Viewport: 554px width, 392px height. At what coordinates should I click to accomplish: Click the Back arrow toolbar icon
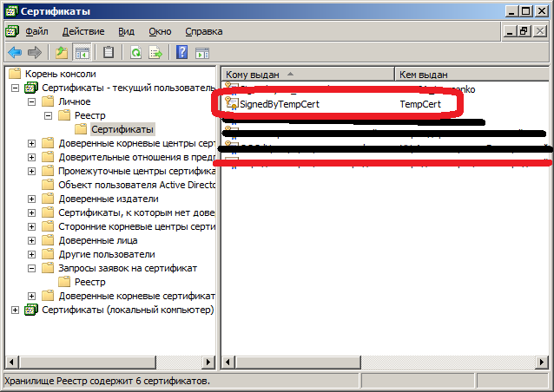tap(15, 53)
